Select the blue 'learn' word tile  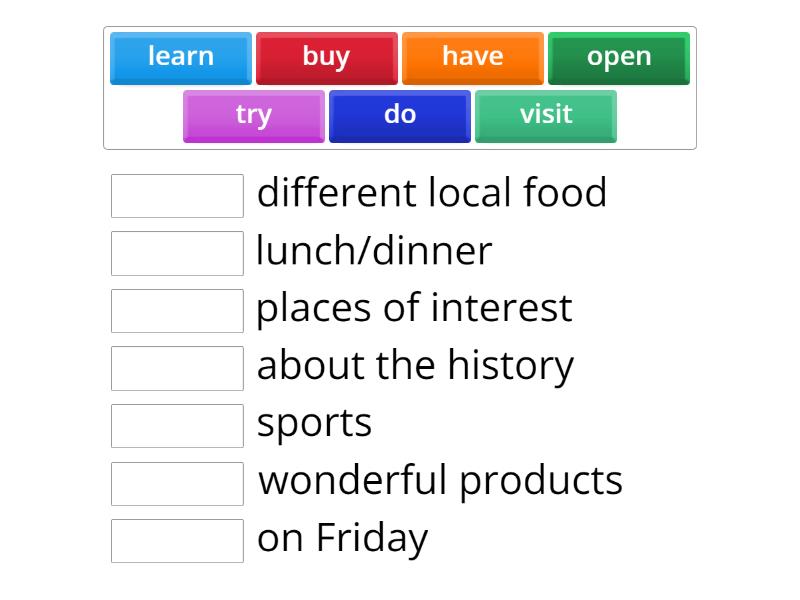point(181,57)
